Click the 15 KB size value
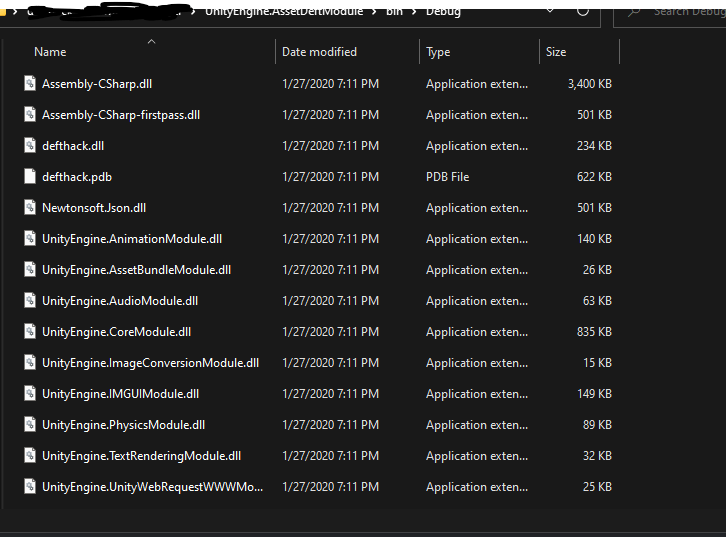Image resolution: width=726 pixels, height=537 pixels. (597, 363)
